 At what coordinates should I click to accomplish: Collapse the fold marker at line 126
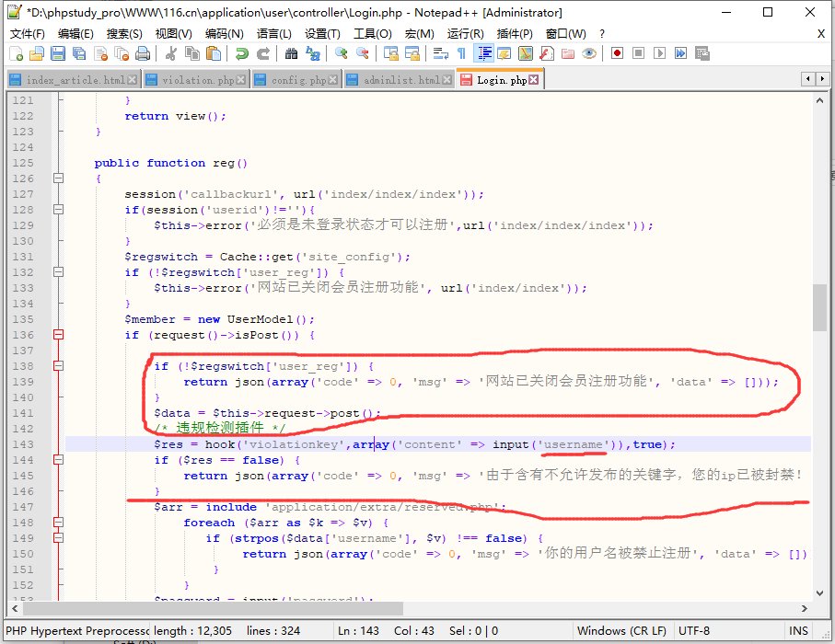click(x=59, y=178)
